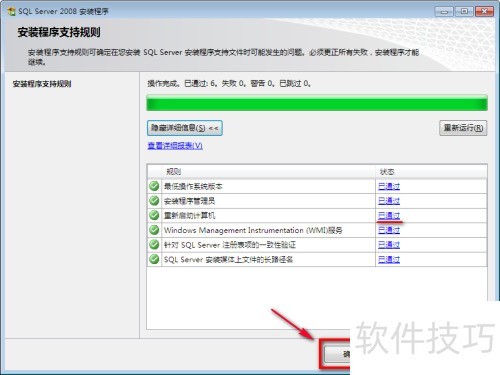Image resolution: width=500 pixels, height=375 pixels.
Task: Close the SQL Server 2008 setup window
Action: (484, 11)
